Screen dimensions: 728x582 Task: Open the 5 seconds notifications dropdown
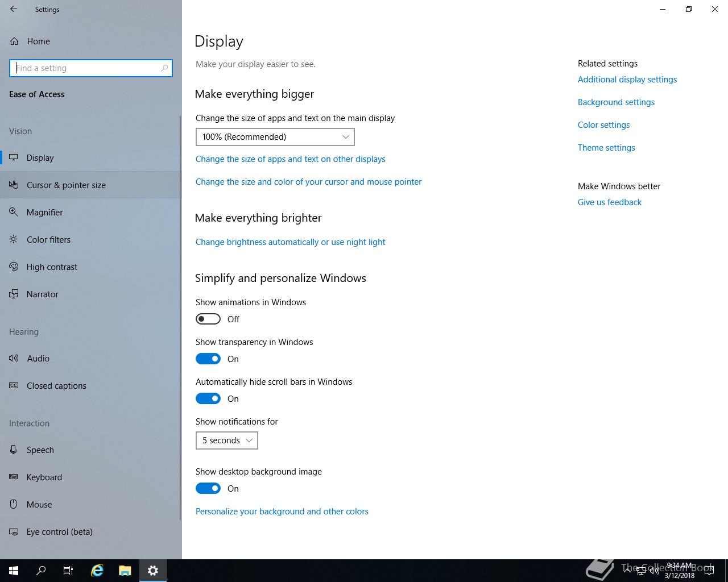point(227,440)
